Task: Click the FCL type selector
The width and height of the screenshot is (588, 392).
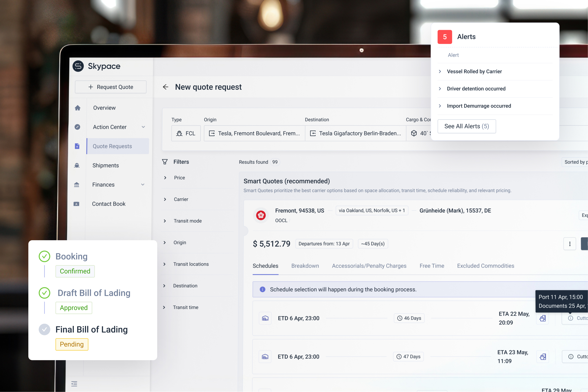Action: 186,133
